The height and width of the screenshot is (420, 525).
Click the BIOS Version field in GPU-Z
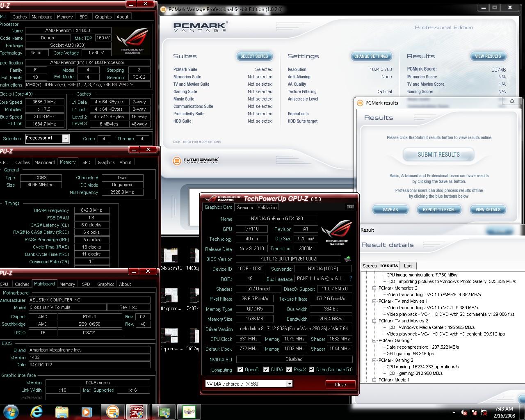point(288,259)
